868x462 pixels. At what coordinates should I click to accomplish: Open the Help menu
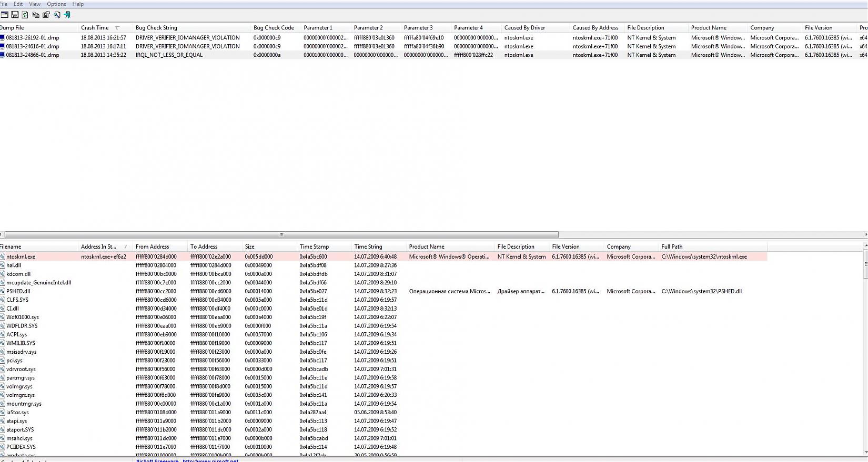(x=78, y=4)
